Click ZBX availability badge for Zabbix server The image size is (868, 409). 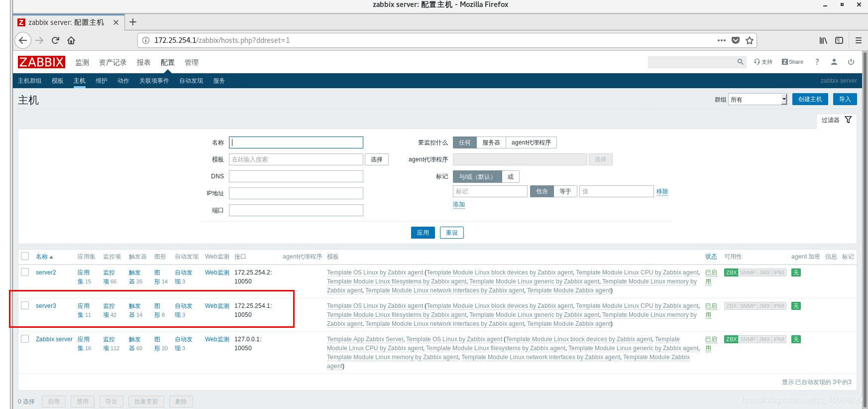point(731,339)
